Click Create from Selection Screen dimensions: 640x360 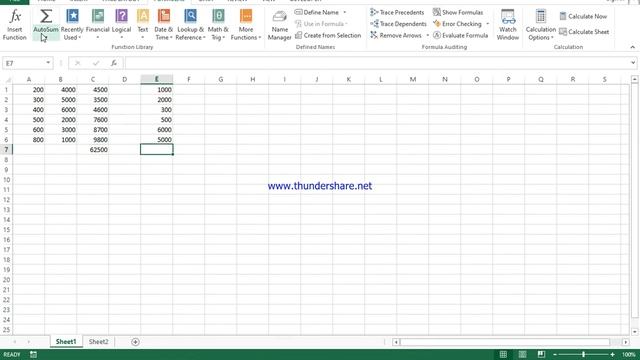pos(328,36)
